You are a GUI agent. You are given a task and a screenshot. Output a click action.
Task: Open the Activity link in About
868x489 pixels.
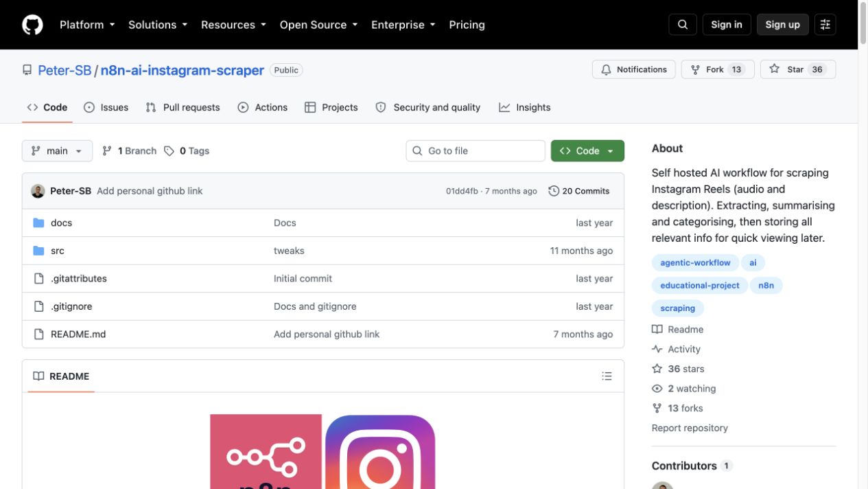[677, 349]
